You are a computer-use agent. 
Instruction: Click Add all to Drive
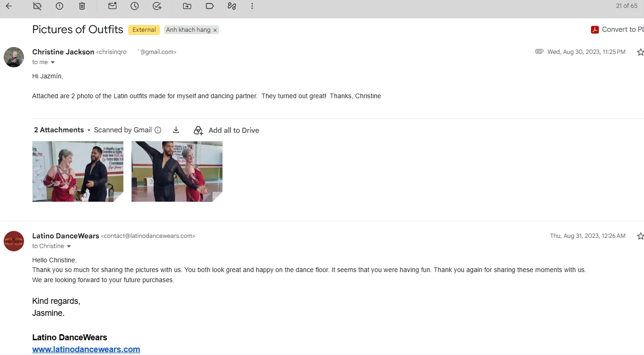[x=226, y=130]
